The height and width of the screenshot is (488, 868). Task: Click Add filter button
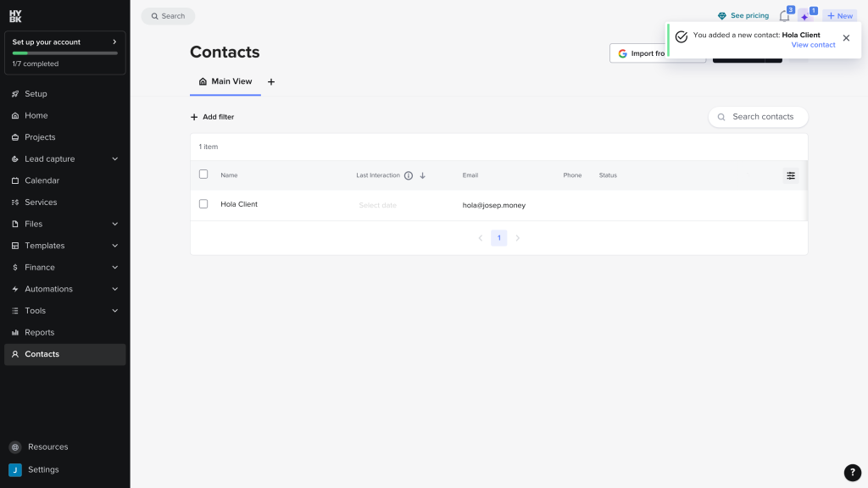[x=212, y=117]
